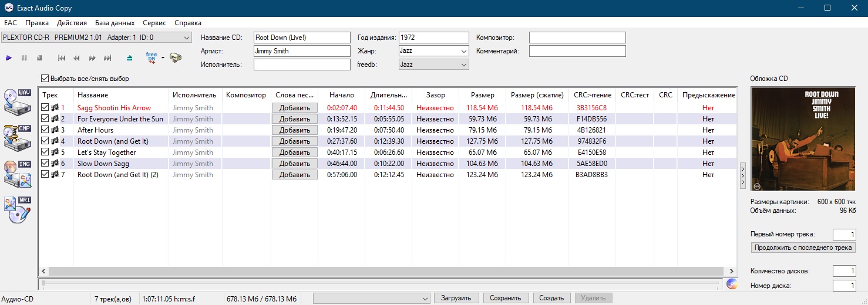Open the PLEXTOR CD-R drive dropdown
Screen dimensions: 868x305
click(187, 38)
